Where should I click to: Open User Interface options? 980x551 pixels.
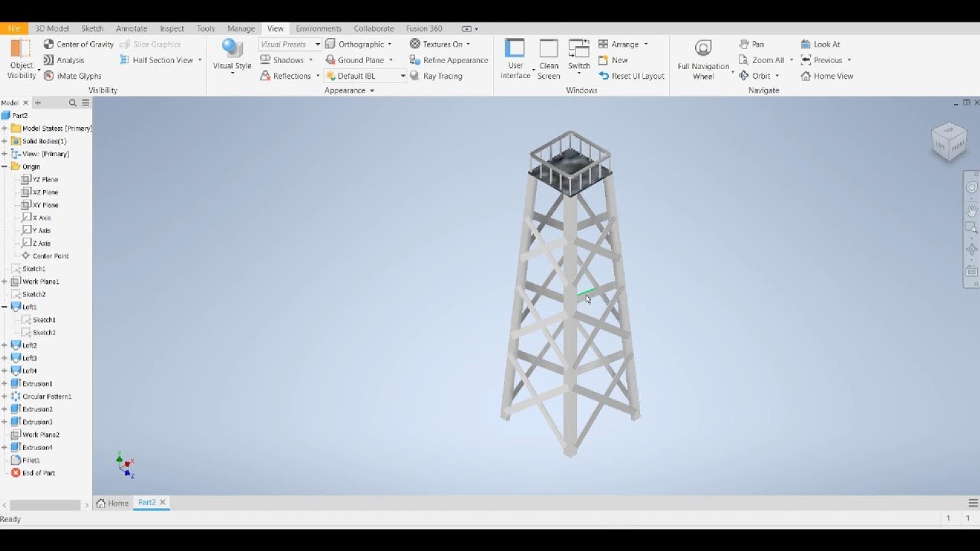tap(515, 59)
